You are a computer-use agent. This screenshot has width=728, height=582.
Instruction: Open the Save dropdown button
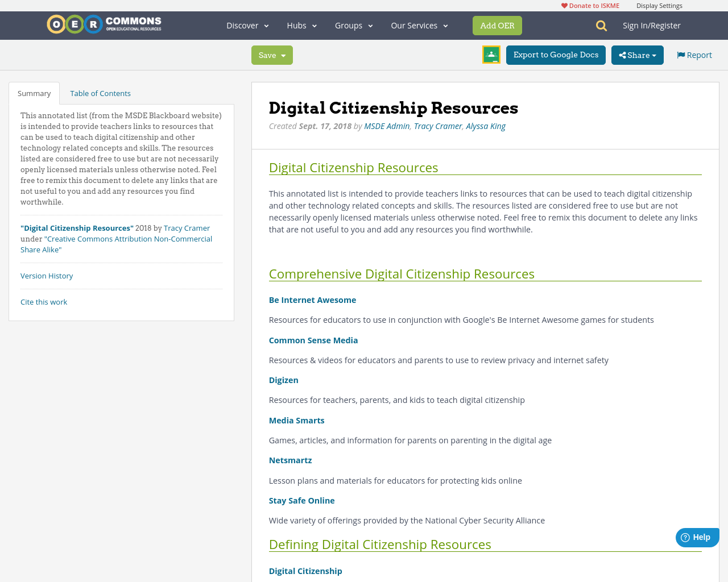click(272, 55)
